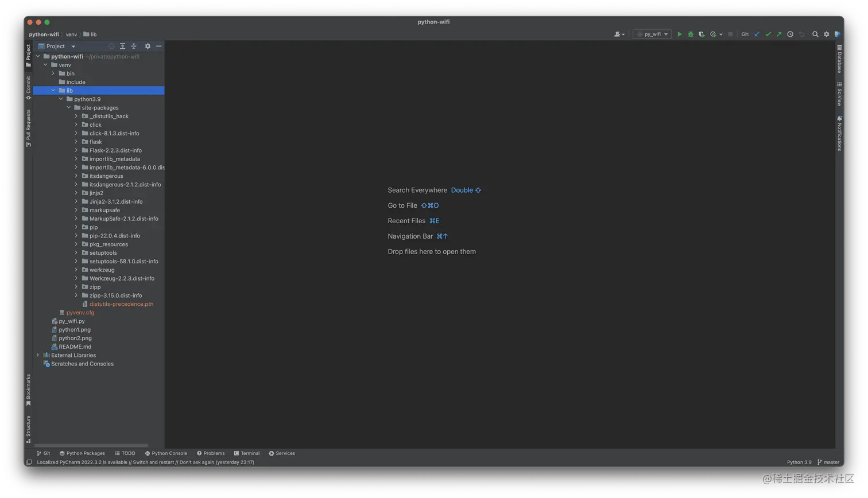The height and width of the screenshot is (498, 868).
Task: Open the Structure side tab
Action: pos(28,429)
